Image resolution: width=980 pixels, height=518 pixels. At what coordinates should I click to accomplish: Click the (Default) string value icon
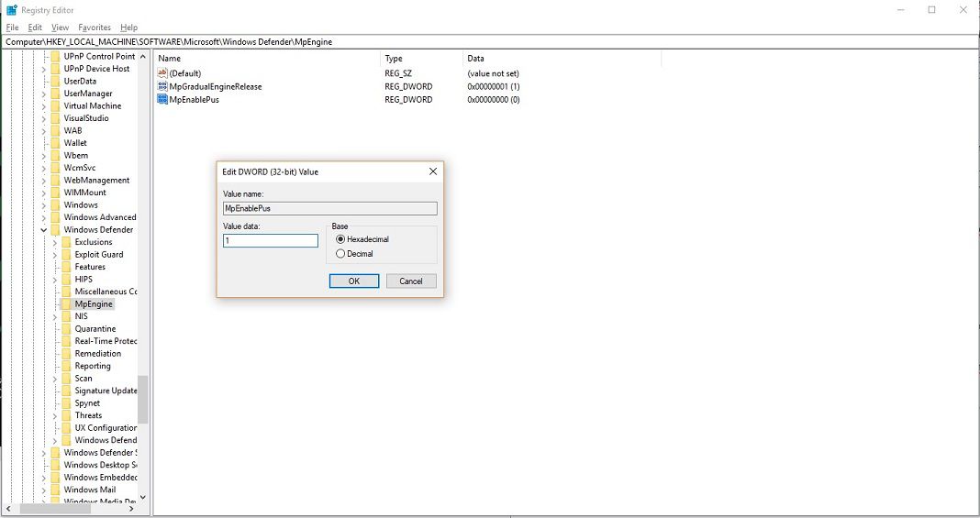(x=162, y=73)
